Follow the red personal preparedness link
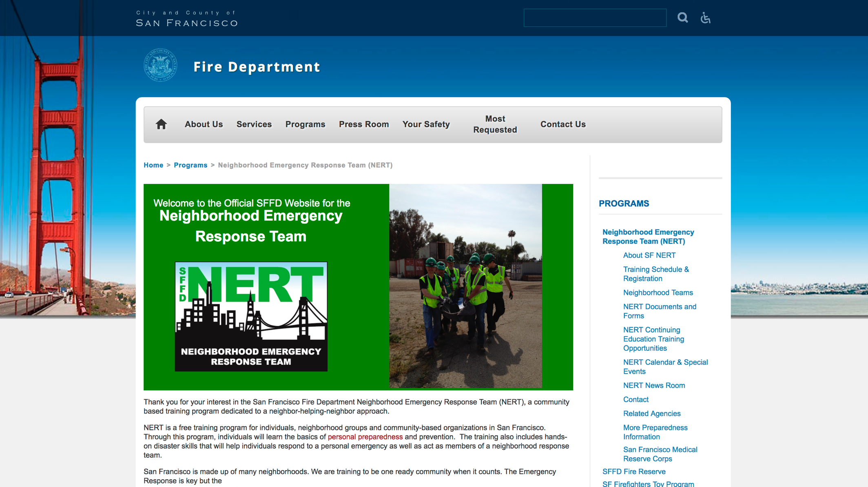The image size is (868, 487). [365, 437]
